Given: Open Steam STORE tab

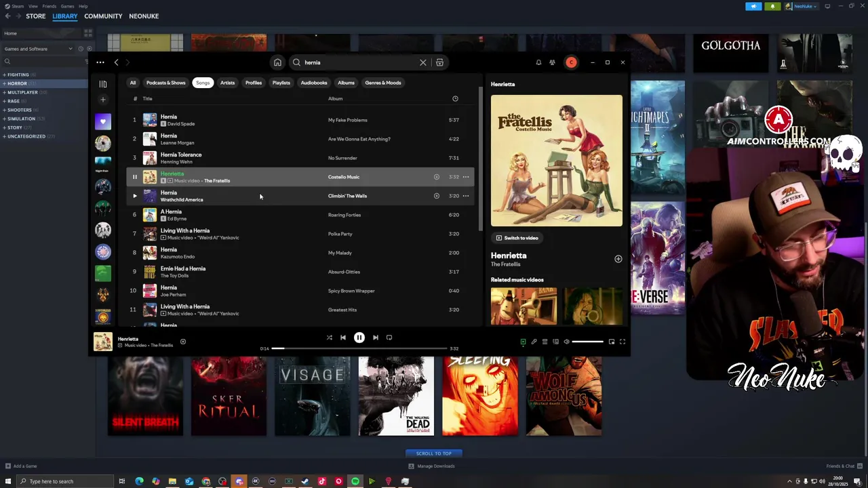Looking at the screenshot, I should click(x=36, y=16).
